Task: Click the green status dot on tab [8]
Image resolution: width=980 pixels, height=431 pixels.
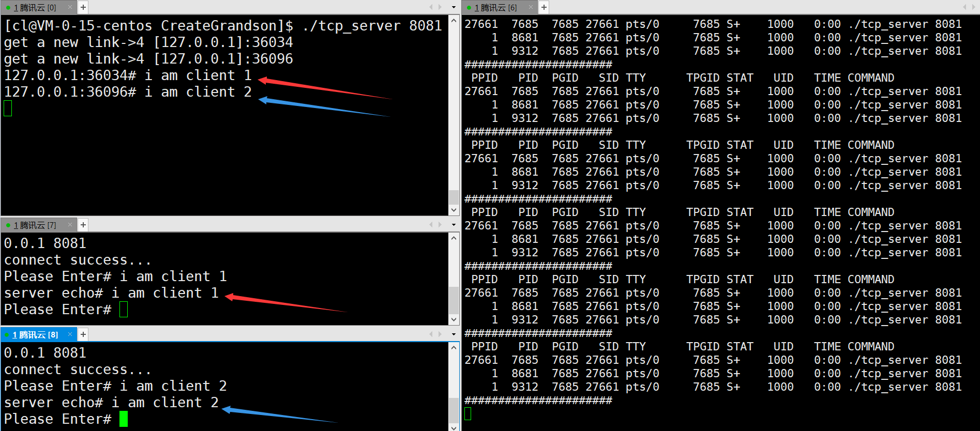Action: click(7, 335)
